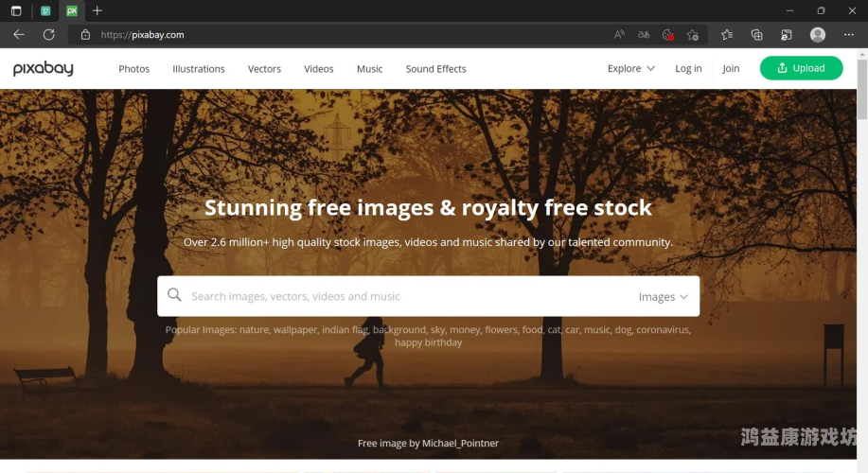Add this page to favorites star icon

tap(693, 35)
